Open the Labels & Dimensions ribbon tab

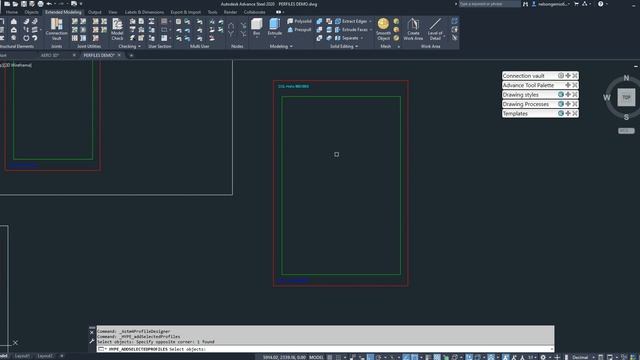[x=144, y=12]
